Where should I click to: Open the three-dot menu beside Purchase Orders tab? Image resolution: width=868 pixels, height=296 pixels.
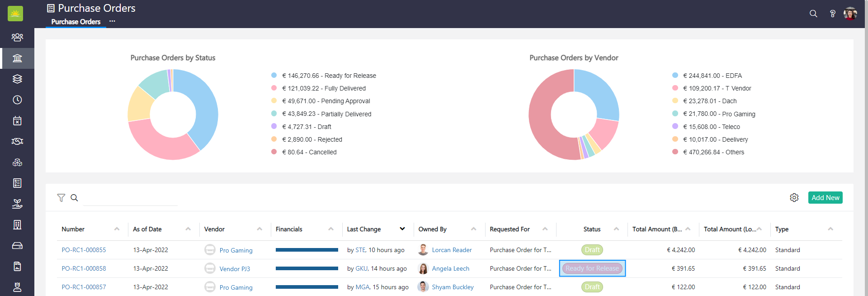(x=112, y=21)
